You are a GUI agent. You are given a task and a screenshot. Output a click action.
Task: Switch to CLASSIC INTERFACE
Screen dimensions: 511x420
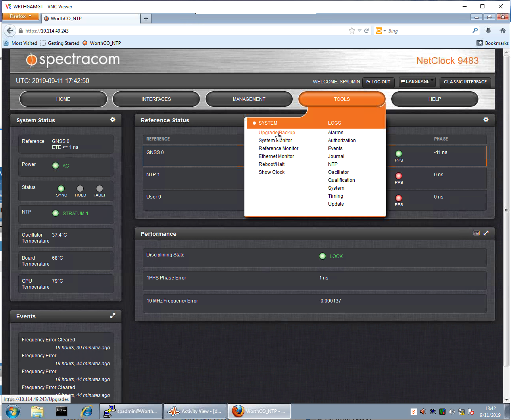pyautogui.click(x=465, y=82)
